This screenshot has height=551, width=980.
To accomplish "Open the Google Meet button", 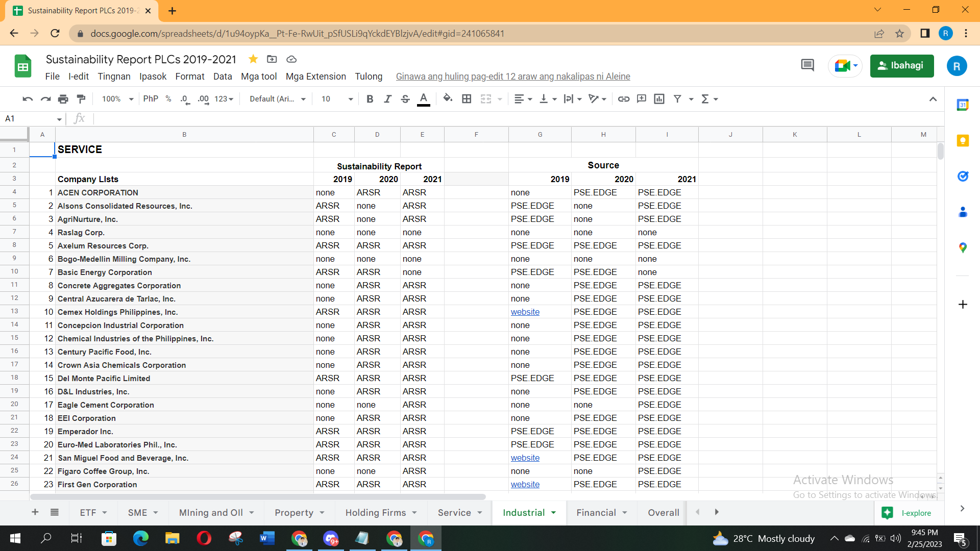I will click(x=845, y=66).
